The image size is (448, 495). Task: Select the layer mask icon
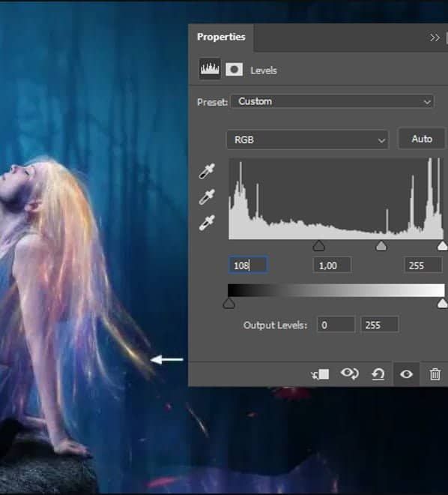pyautogui.click(x=234, y=69)
